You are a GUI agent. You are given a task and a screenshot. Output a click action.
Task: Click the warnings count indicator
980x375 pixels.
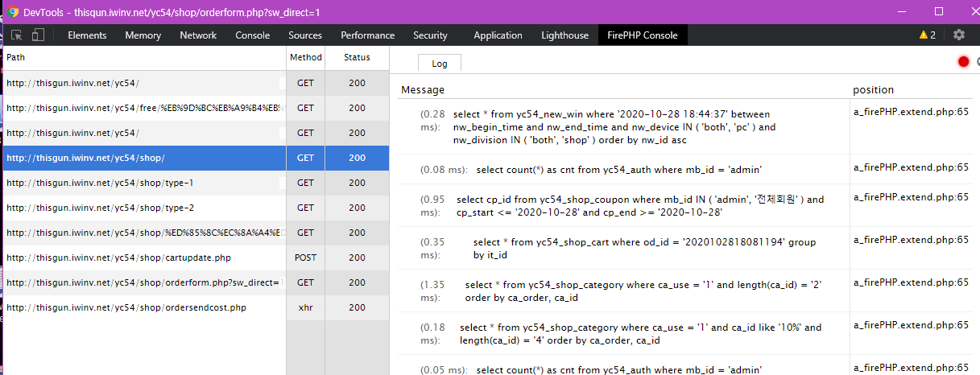(x=927, y=35)
